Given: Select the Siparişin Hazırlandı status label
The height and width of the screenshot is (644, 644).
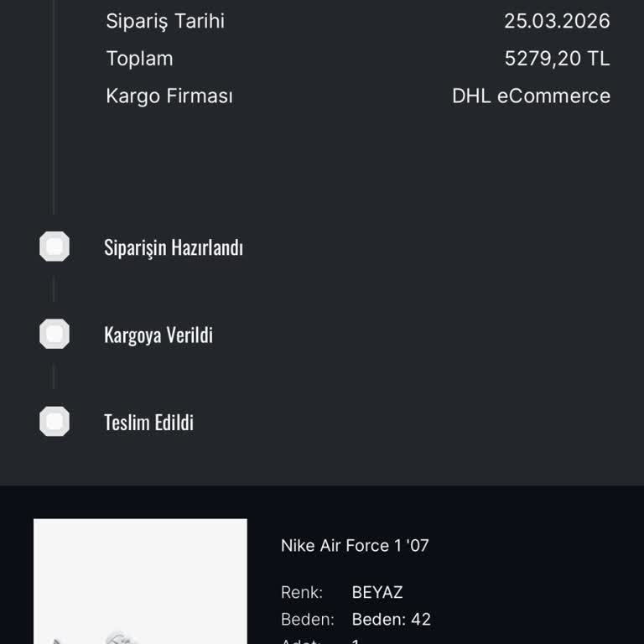Looking at the screenshot, I should (174, 247).
